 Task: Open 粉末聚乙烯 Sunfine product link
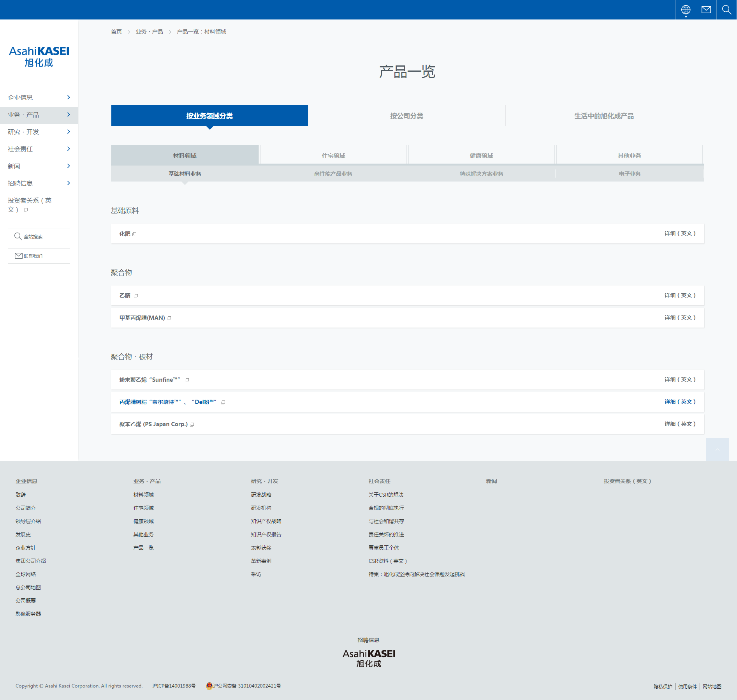click(150, 380)
